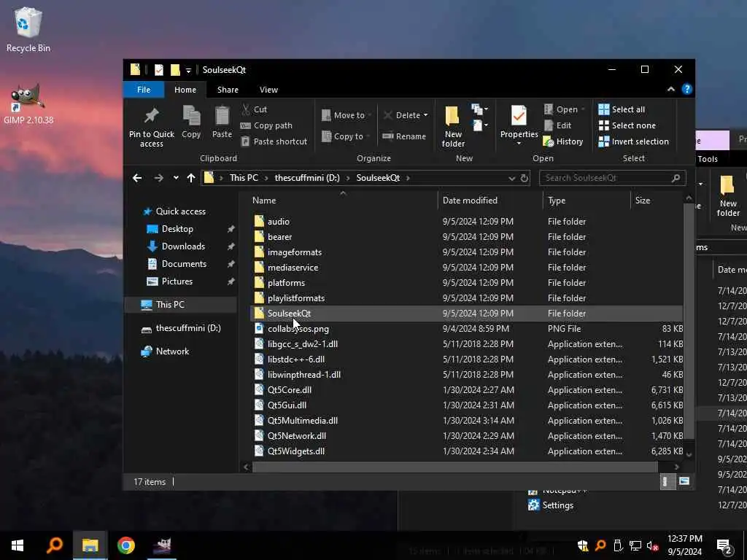This screenshot has height=560, width=747.
Task: Select Network in navigation pane
Action: click(172, 351)
